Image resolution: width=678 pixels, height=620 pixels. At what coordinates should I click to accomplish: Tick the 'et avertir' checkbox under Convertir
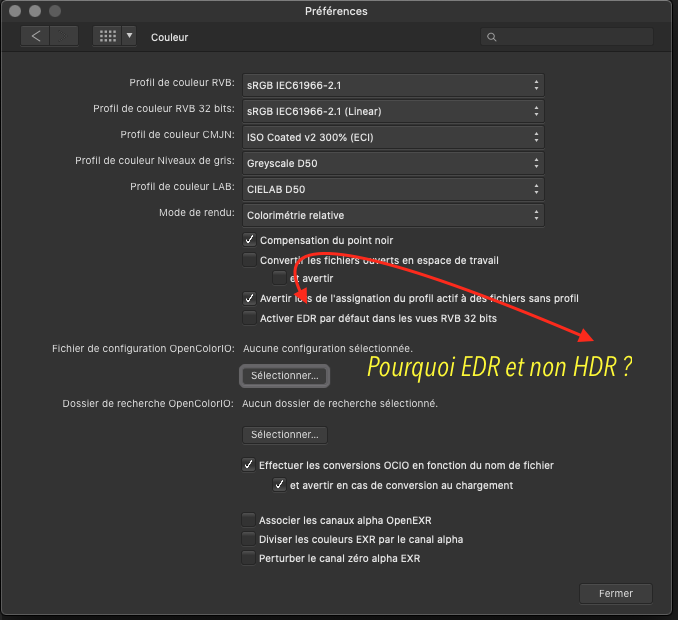279,278
